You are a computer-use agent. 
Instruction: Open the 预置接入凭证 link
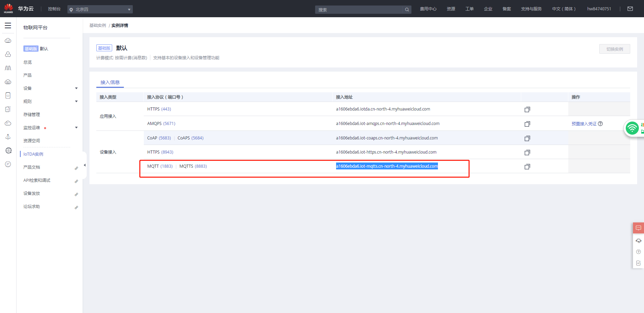coord(584,124)
